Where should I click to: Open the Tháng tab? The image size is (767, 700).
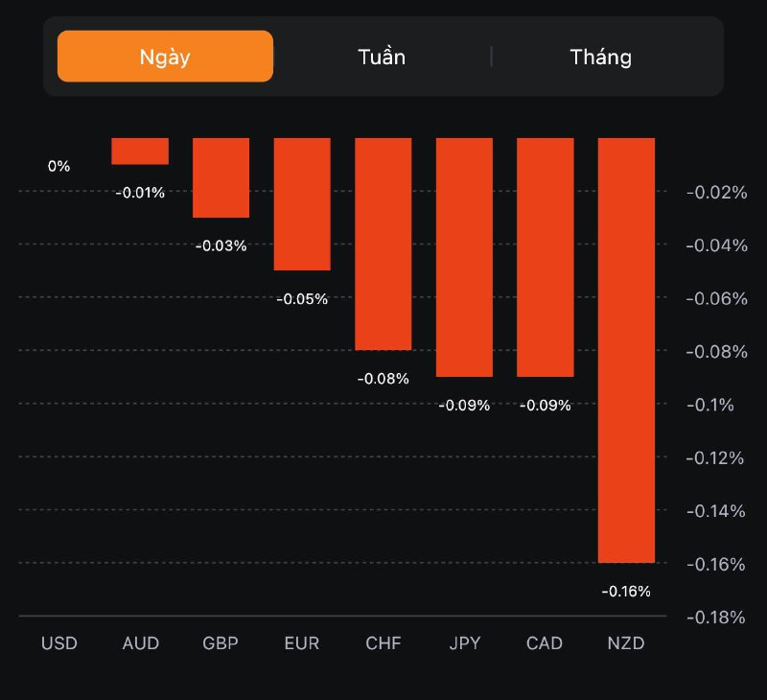[601, 57]
